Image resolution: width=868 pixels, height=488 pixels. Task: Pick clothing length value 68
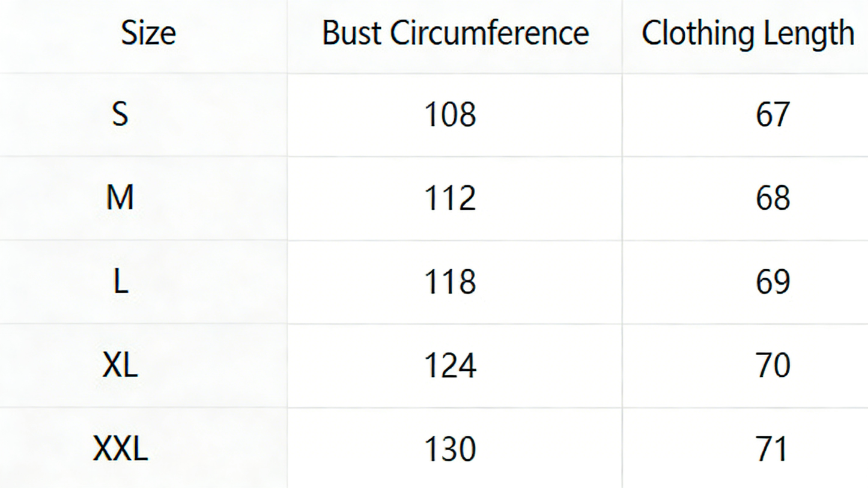click(772, 198)
